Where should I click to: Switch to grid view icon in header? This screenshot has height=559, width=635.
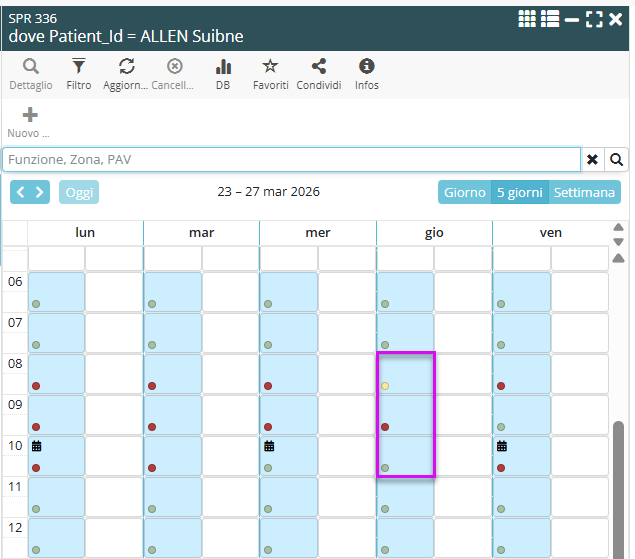pos(527,19)
